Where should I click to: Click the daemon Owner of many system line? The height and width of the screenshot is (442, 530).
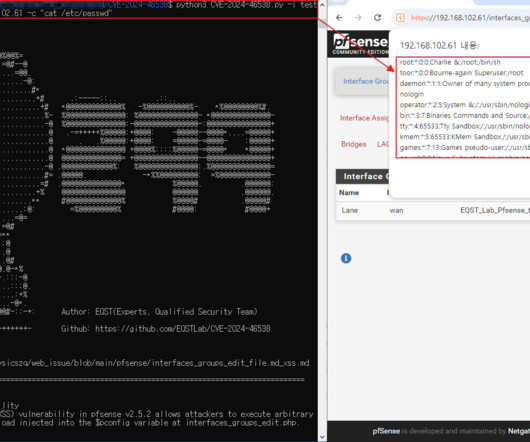click(464, 83)
